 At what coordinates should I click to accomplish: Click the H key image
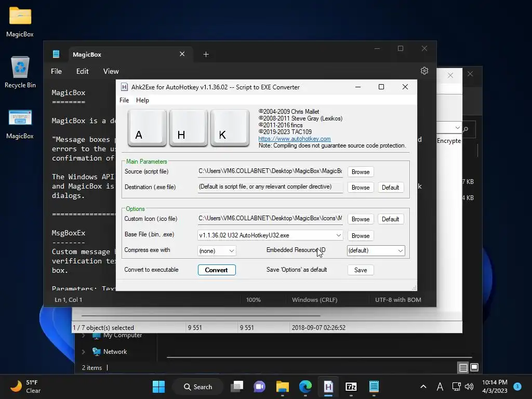point(188,128)
